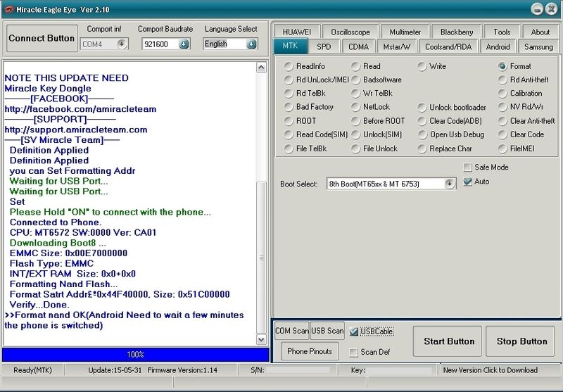Screen dimensions: 563x392
Task: Expand the Boot Select combo box
Action: [450, 184]
